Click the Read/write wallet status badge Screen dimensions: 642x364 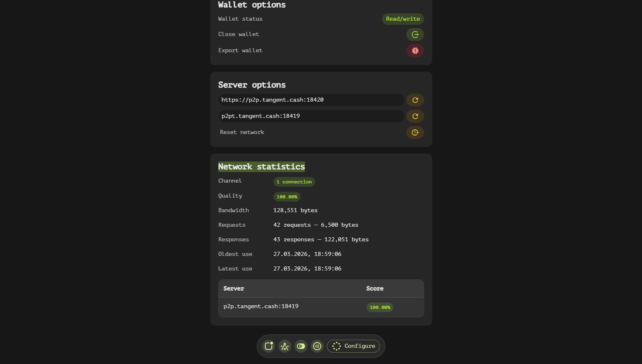(403, 19)
